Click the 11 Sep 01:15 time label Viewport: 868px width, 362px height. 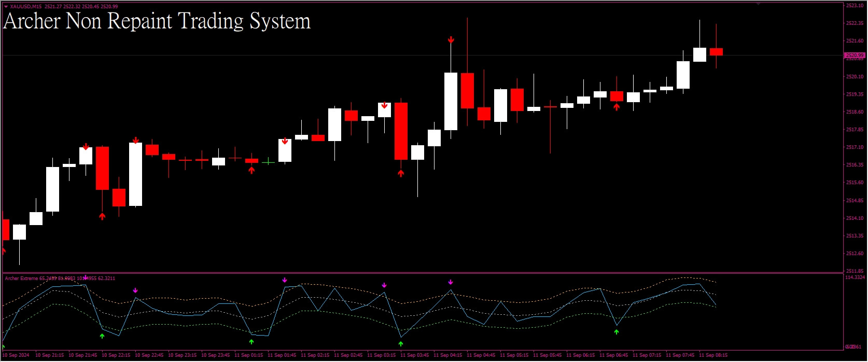click(x=248, y=355)
